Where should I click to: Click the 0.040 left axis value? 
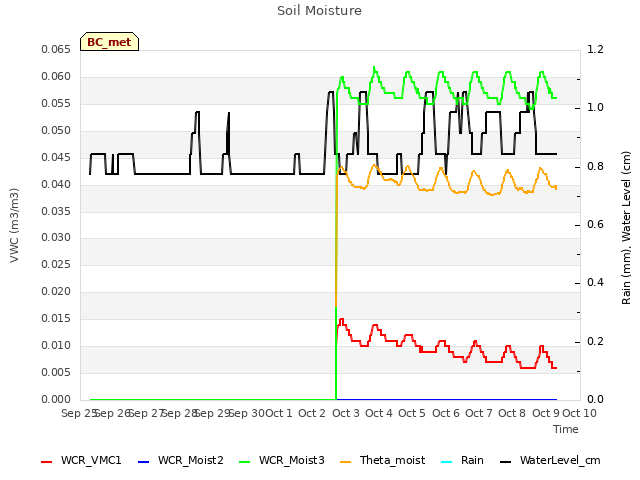[x=56, y=184]
